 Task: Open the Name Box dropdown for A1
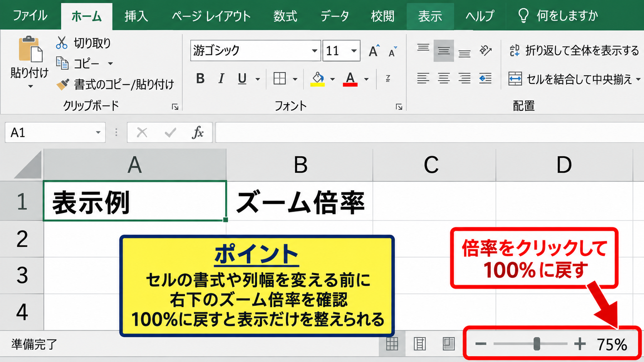point(98,133)
